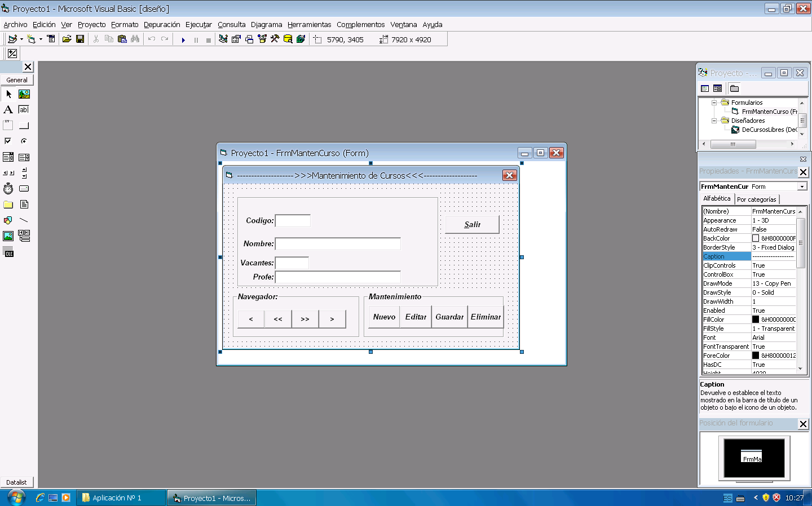Click the ForeColor color swatch

[756, 356]
